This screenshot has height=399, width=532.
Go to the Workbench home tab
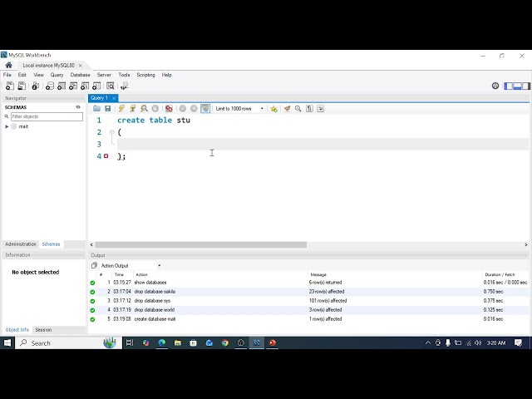[x=9, y=65]
